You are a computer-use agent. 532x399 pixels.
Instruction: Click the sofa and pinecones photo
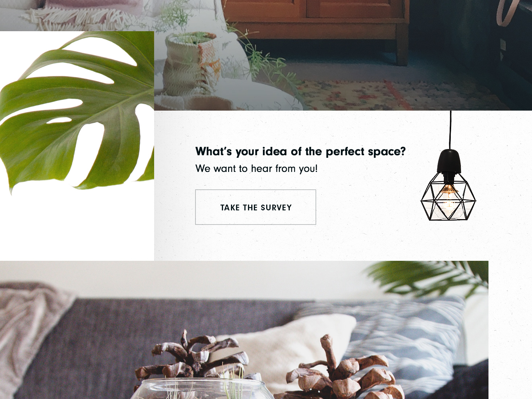pyautogui.click(x=244, y=330)
